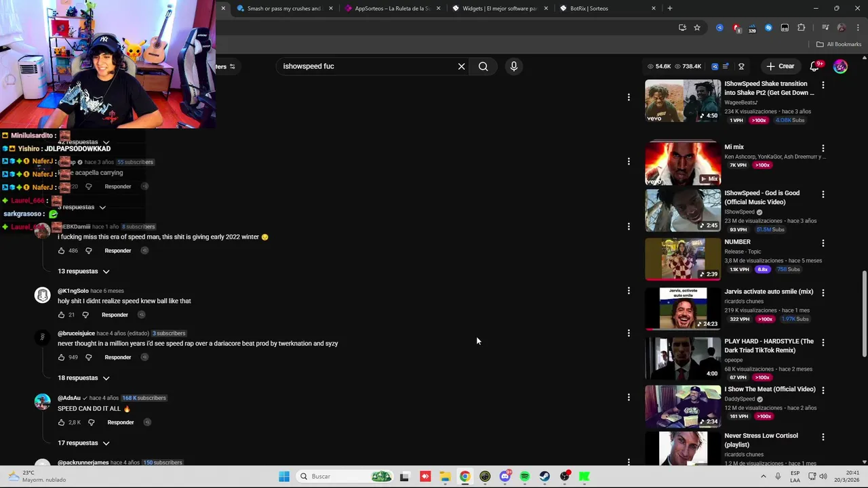
Task: Click the Windows taskbar Buscar search box
Action: pyautogui.click(x=344, y=476)
